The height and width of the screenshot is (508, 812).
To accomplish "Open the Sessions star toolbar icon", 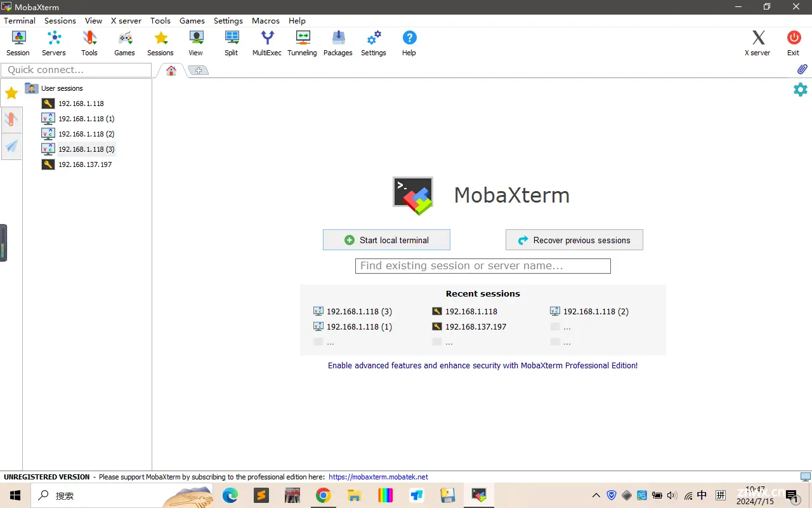I will coord(160,43).
